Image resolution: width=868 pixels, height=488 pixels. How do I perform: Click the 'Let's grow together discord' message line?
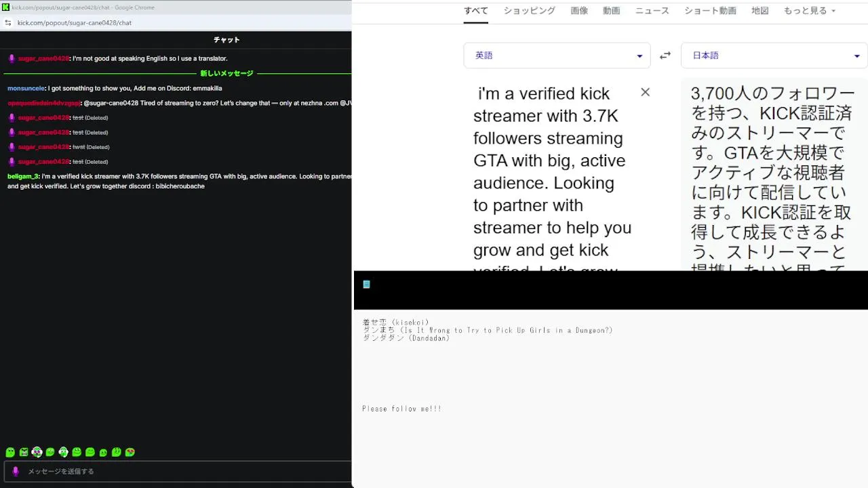[x=106, y=186]
